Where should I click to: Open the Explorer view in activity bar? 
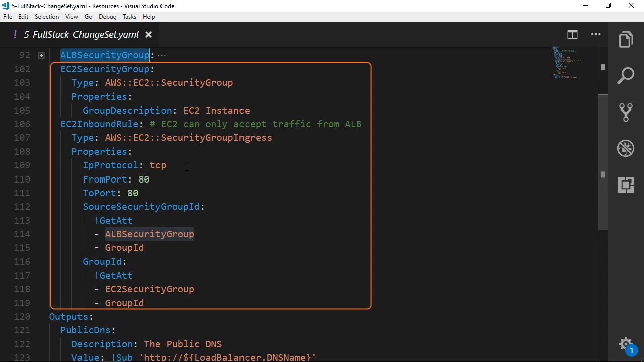point(626,40)
